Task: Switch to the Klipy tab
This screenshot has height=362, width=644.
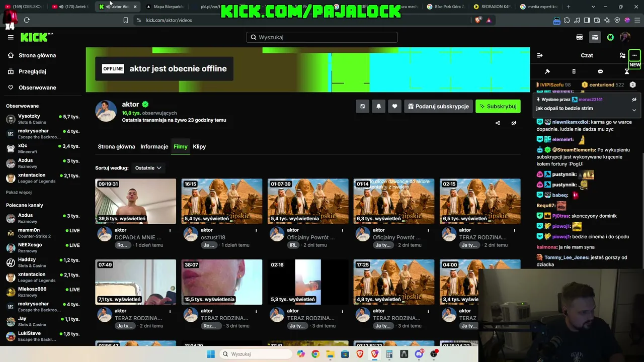Action: coord(199,147)
